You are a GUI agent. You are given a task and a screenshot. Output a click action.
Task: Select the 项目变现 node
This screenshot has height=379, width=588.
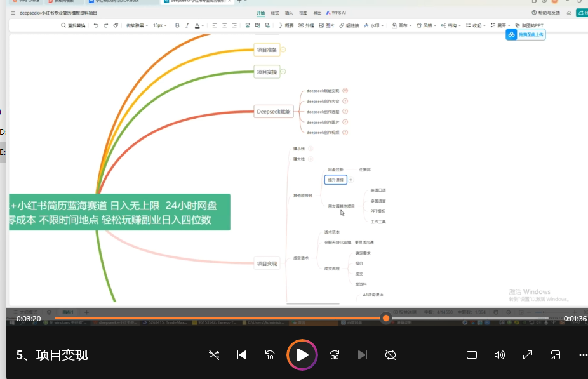coord(267,263)
